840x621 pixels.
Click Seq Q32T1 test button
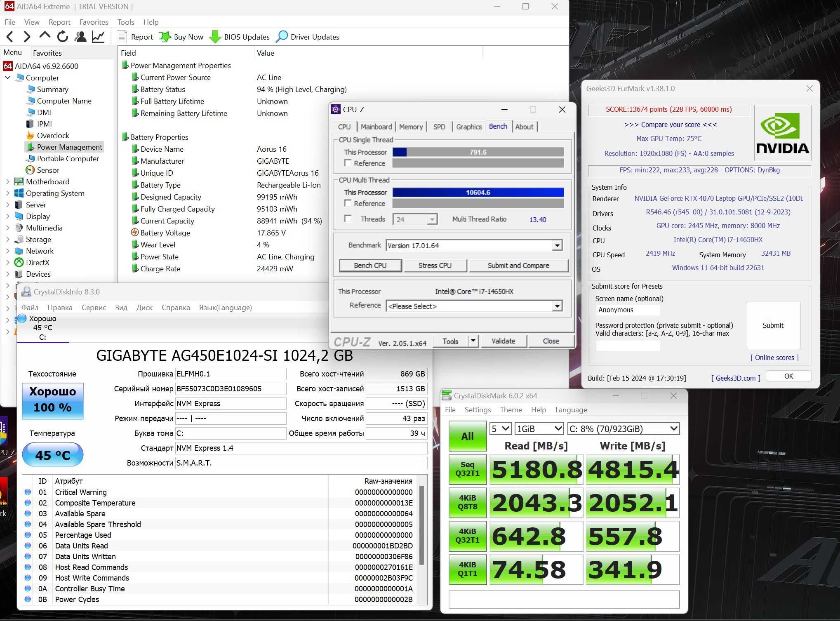click(467, 469)
